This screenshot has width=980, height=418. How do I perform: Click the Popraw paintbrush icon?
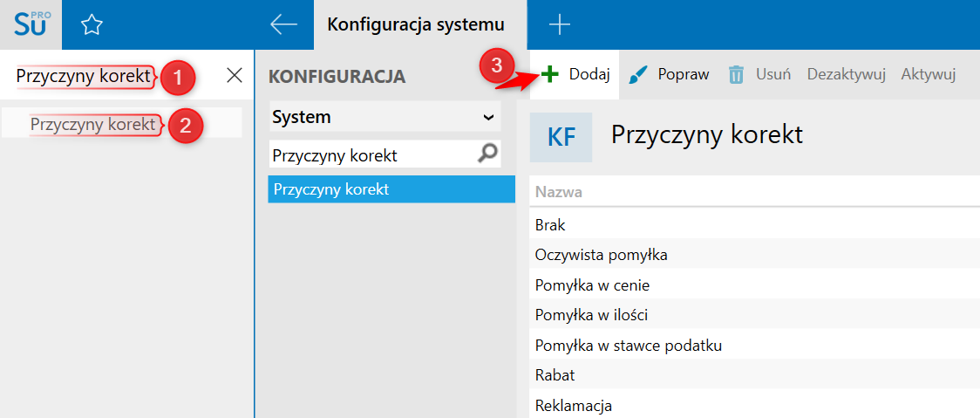tap(638, 75)
